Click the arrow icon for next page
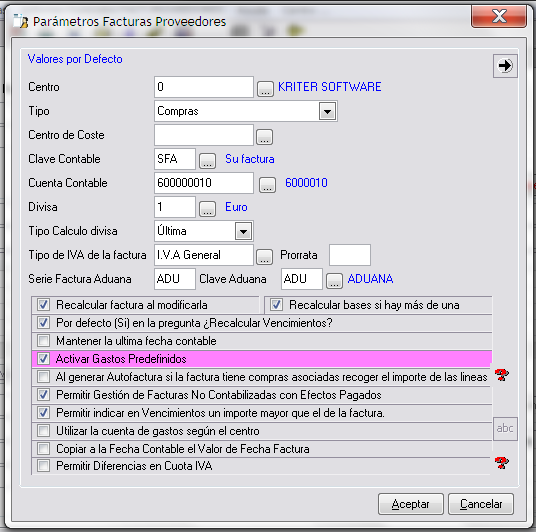 (x=505, y=66)
